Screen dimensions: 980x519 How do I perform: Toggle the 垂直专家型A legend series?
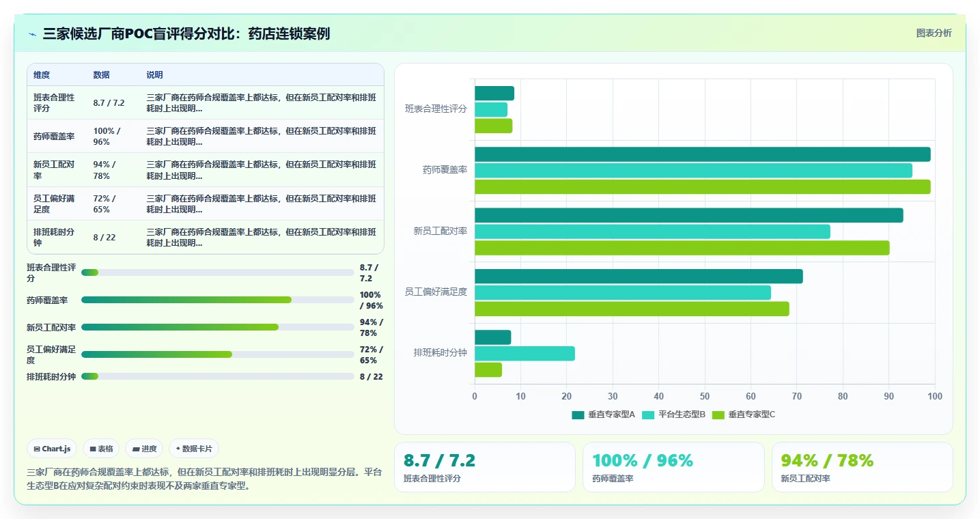pyautogui.click(x=604, y=415)
